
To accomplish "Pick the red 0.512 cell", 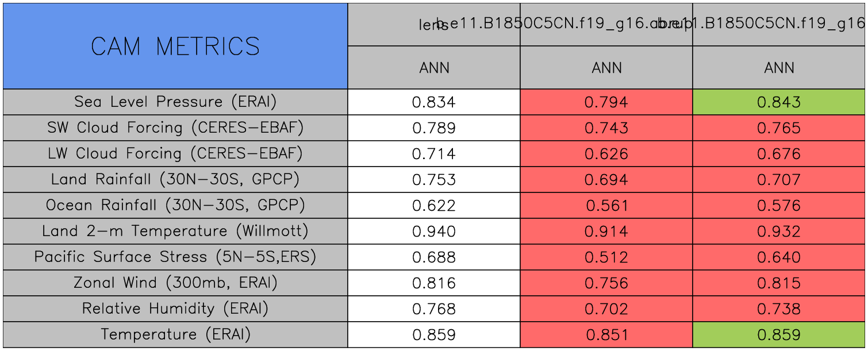I will click(606, 257).
